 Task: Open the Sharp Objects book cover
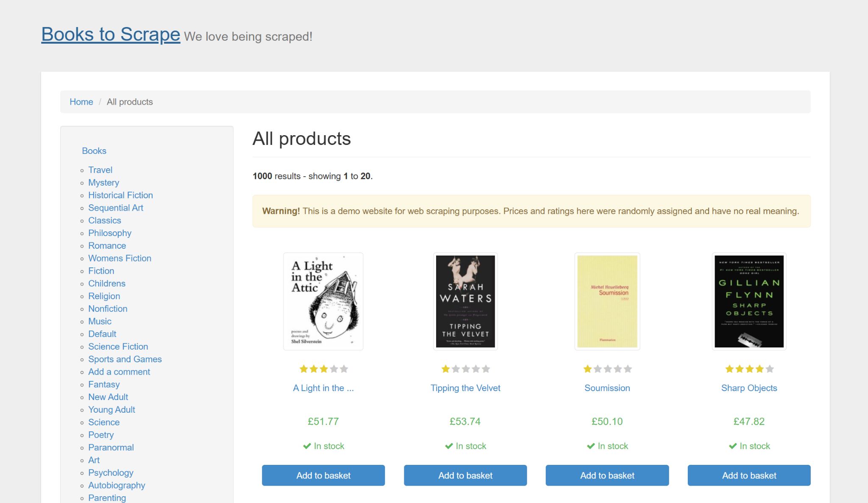[x=749, y=301]
